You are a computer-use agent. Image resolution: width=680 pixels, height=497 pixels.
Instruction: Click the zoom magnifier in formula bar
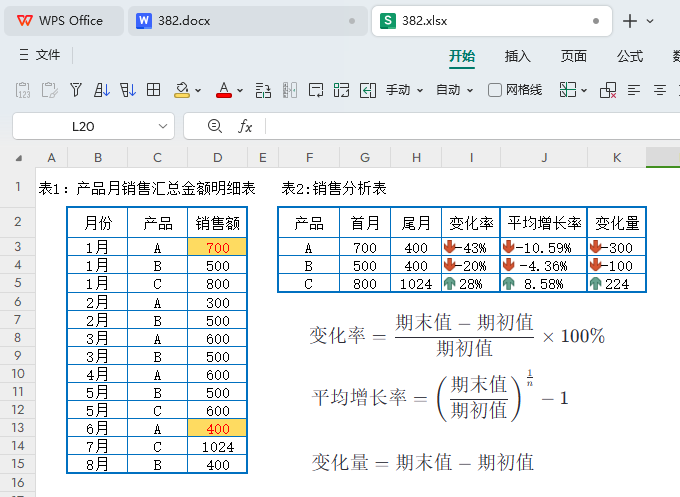pos(215,126)
